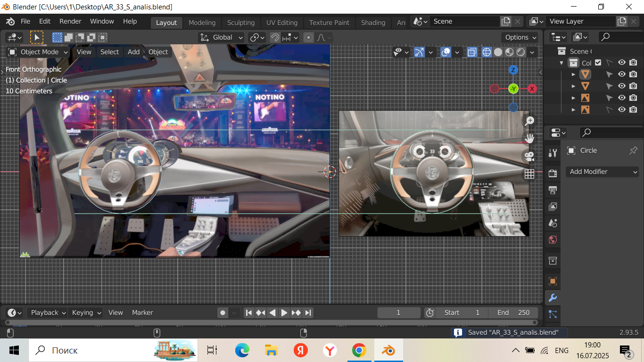Open the Add Modifier dropdown
The width and height of the screenshot is (644, 362).
(x=602, y=172)
